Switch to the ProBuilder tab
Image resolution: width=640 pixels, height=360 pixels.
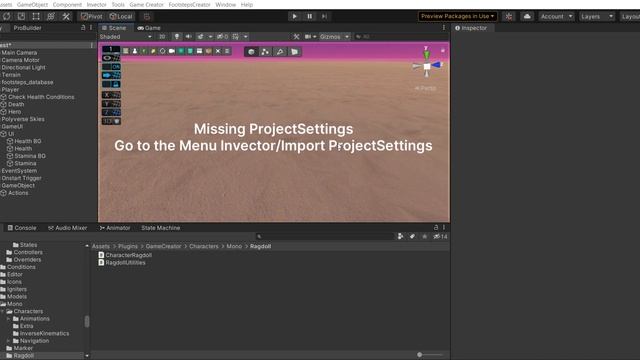[x=27, y=28]
